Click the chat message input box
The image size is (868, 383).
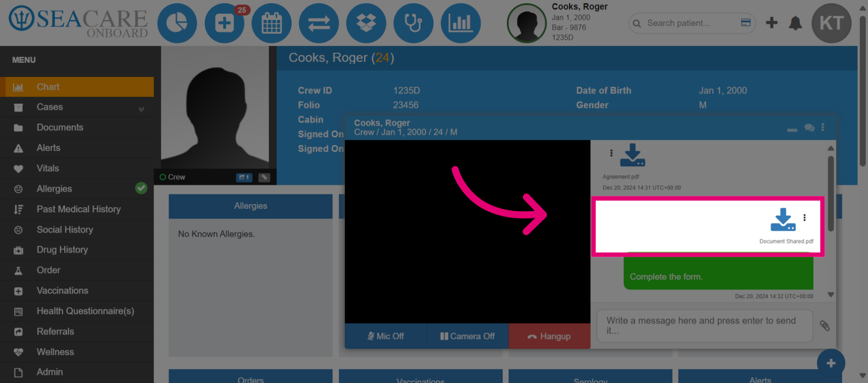(705, 326)
